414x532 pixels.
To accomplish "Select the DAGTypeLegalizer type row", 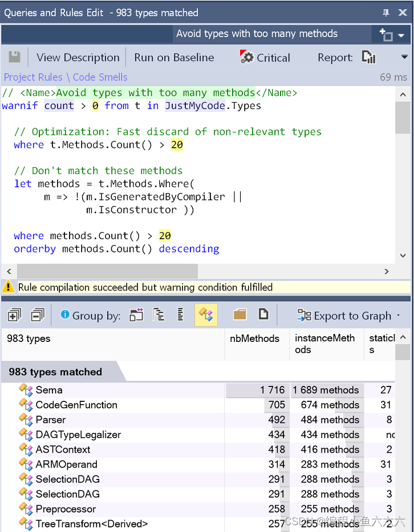I will pos(198,434).
